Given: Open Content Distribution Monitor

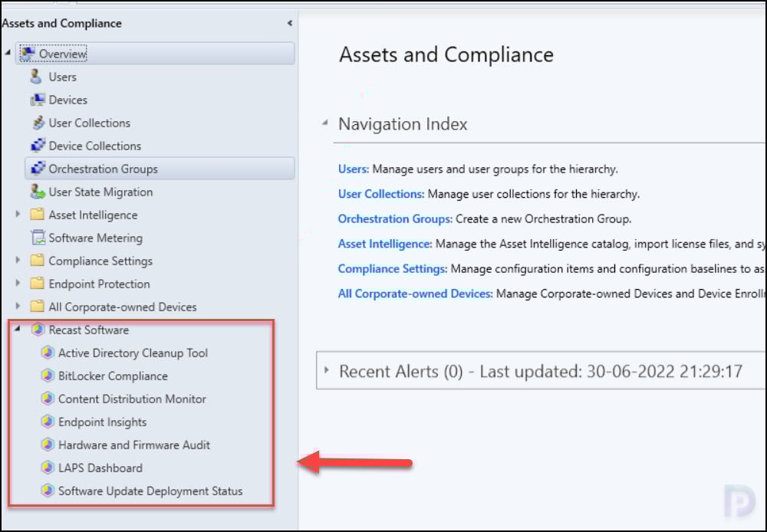Looking at the screenshot, I should pyautogui.click(x=132, y=399).
